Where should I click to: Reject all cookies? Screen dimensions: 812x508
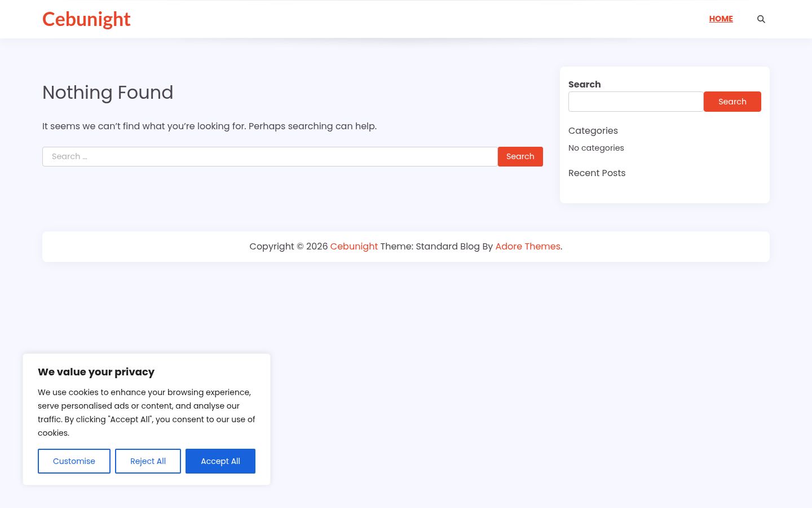148,461
